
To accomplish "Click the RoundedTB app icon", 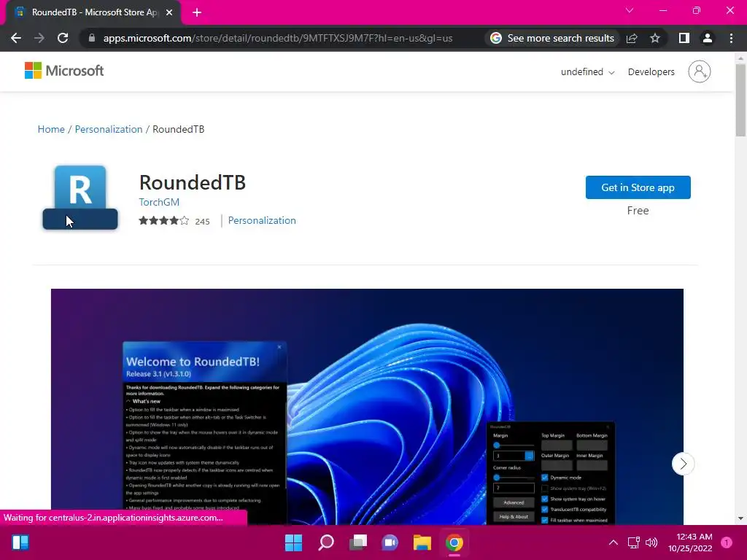I will point(80,197).
